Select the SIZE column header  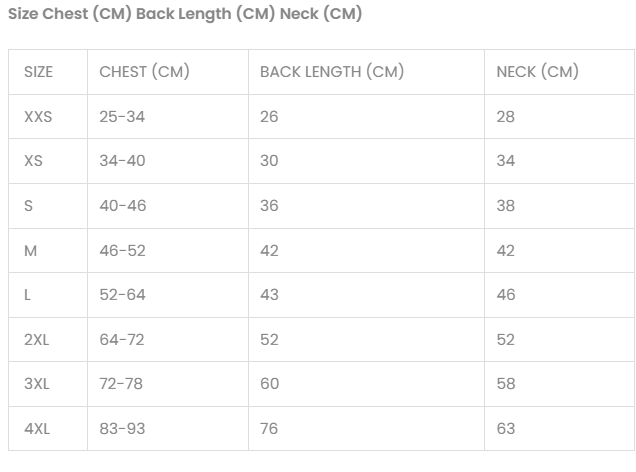[39, 72]
